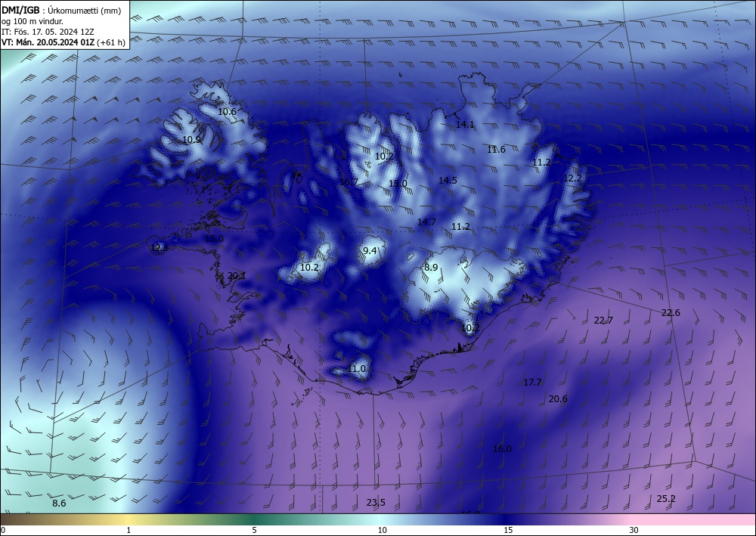Click the 20.6 ocean value
Screen dimensions: 756x536
(x=559, y=398)
